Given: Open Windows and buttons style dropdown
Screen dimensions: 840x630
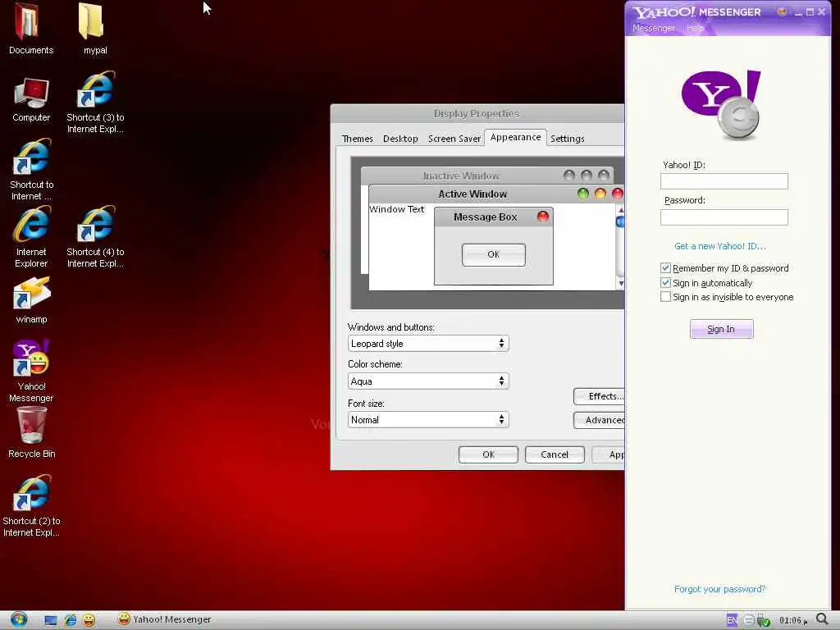Looking at the screenshot, I should point(428,344).
